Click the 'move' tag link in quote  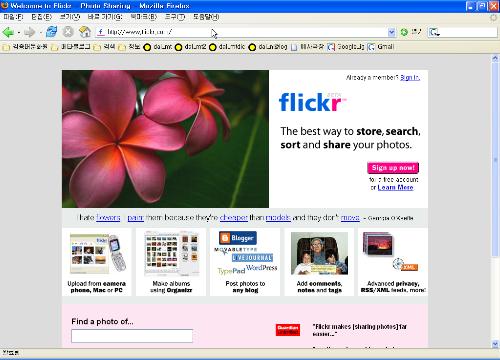tap(350, 218)
